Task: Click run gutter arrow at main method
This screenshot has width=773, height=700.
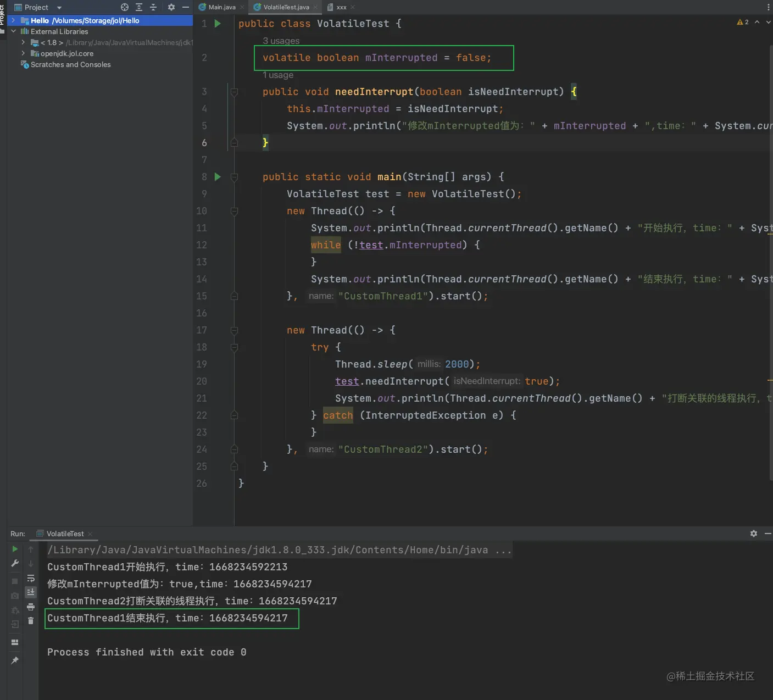Action: pos(218,177)
